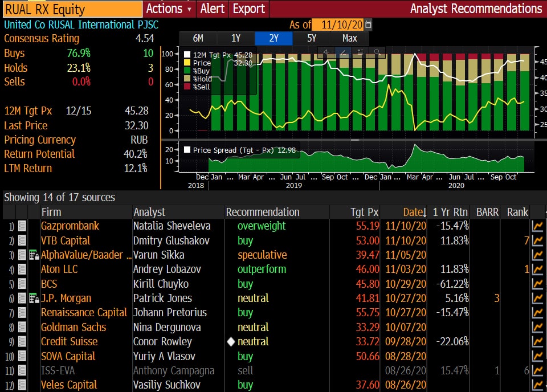Show the BCS row chart icon
The height and width of the screenshot is (392, 547).
click(537, 284)
